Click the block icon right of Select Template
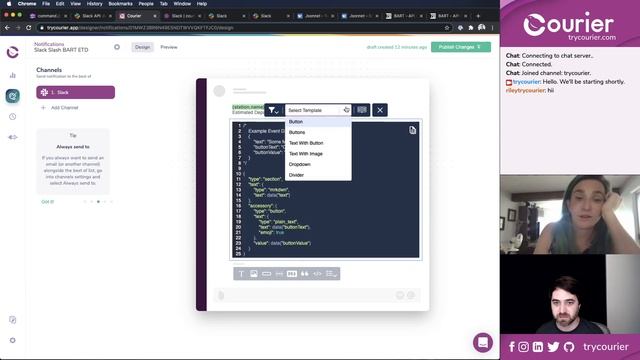This screenshot has height=360, width=640. (362, 110)
